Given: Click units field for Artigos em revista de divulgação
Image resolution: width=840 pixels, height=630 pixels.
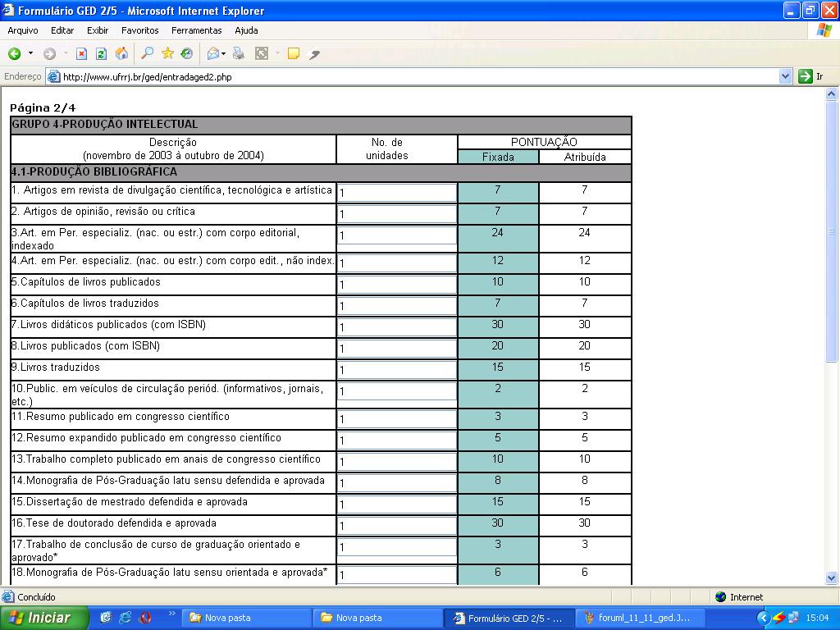Looking at the screenshot, I should 396,193.
